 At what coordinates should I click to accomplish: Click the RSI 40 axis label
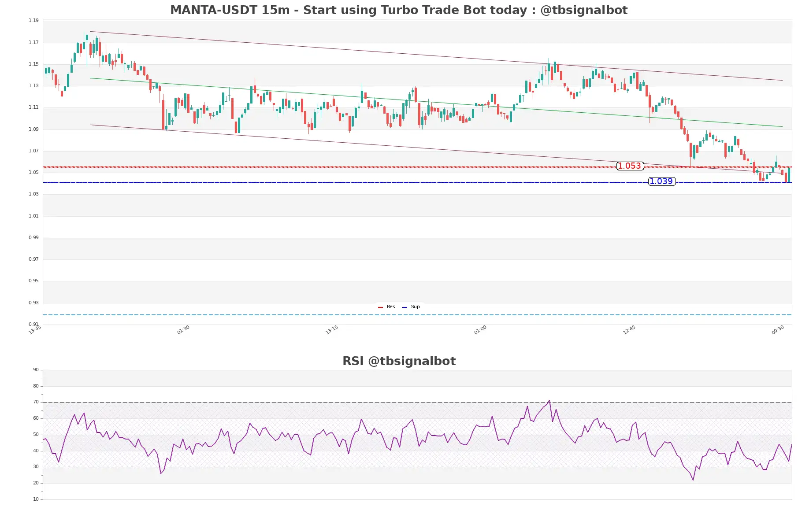coord(36,451)
